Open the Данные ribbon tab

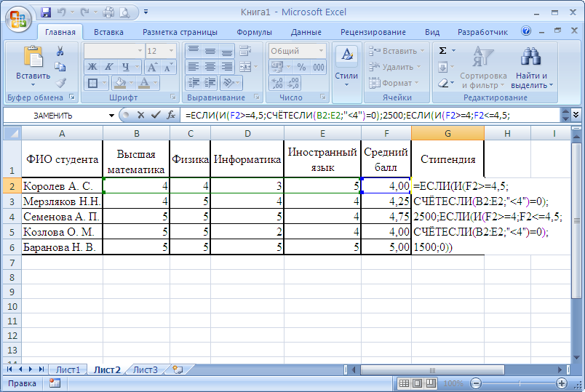pos(306,32)
